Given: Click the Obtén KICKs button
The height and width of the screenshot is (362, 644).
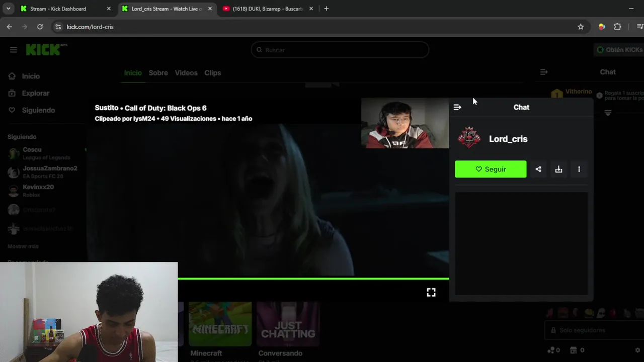Looking at the screenshot, I should pyautogui.click(x=619, y=50).
